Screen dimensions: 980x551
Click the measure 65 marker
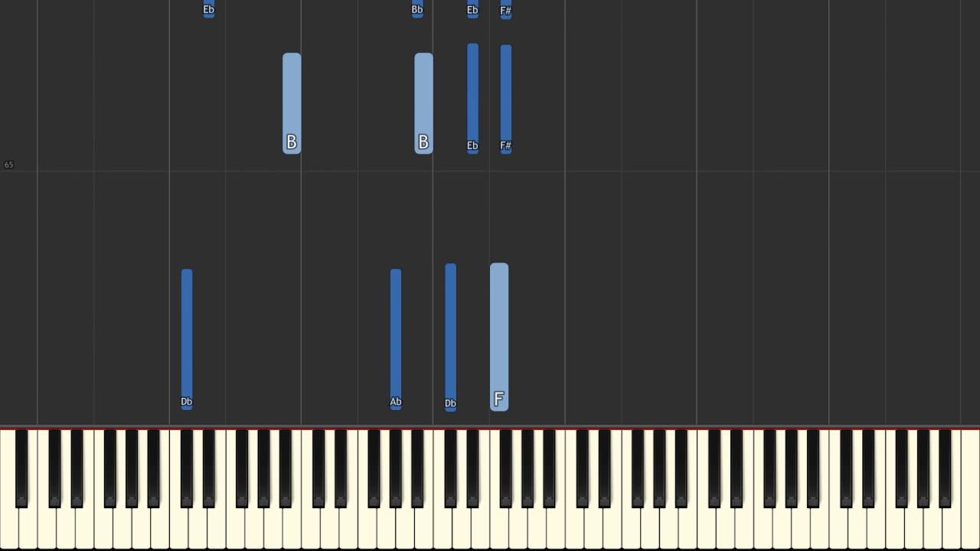pyautogui.click(x=8, y=165)
